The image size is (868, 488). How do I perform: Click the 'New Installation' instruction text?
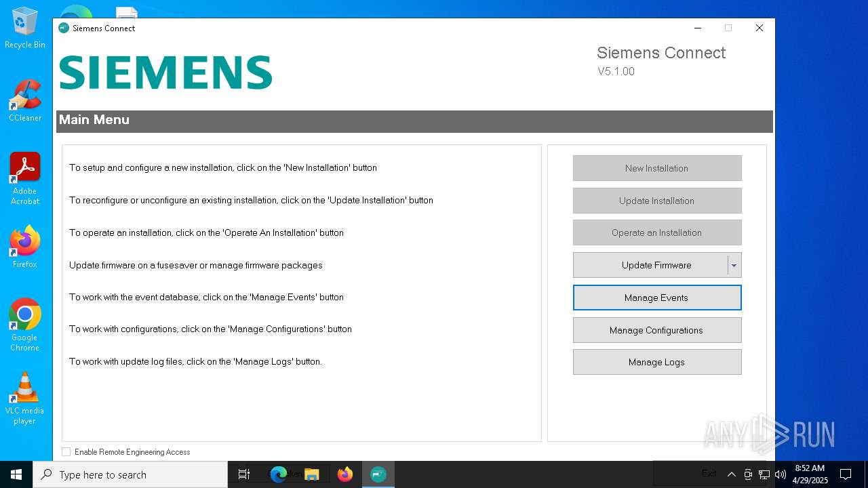[223, 167]
